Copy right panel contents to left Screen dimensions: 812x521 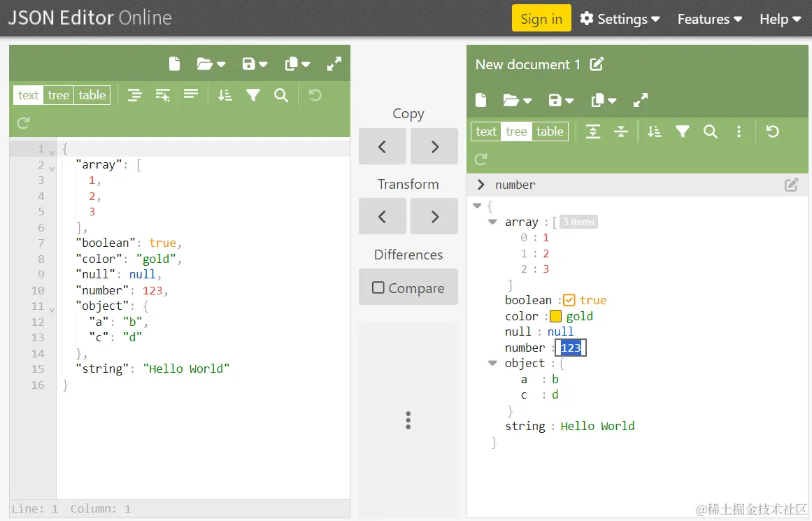pos(382,147)
